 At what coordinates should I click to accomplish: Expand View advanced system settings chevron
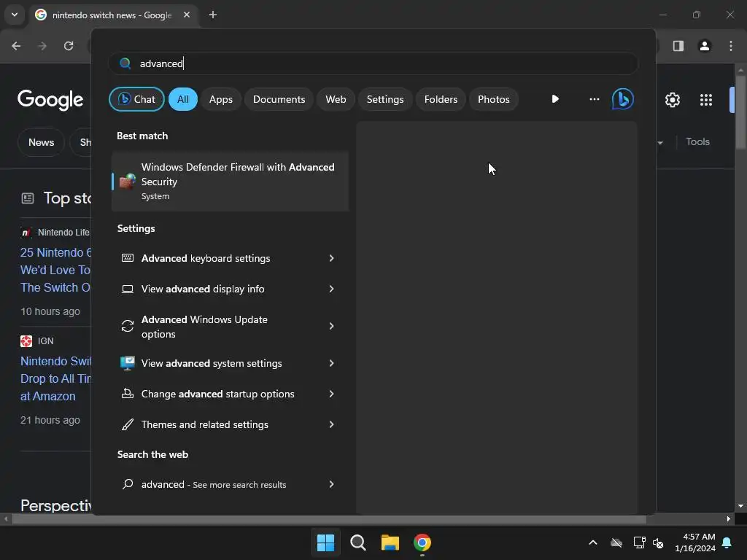pyautogui.click(x=331, y=363)
